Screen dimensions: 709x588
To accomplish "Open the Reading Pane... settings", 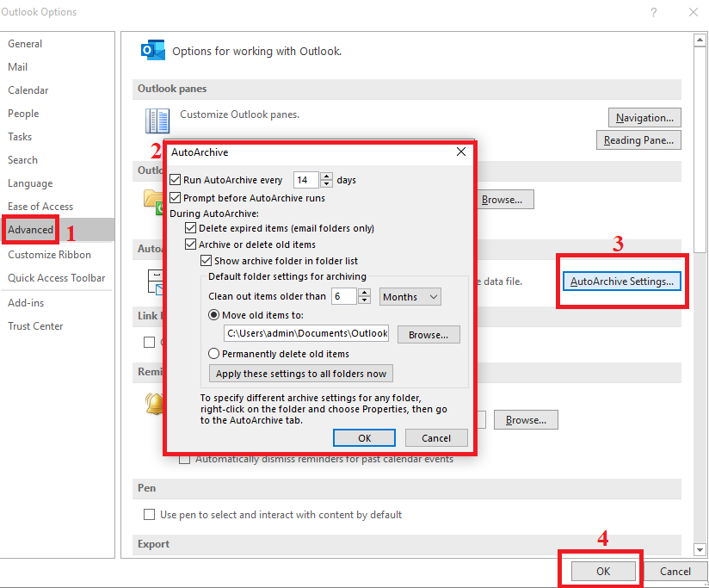I will pos(638,140).
